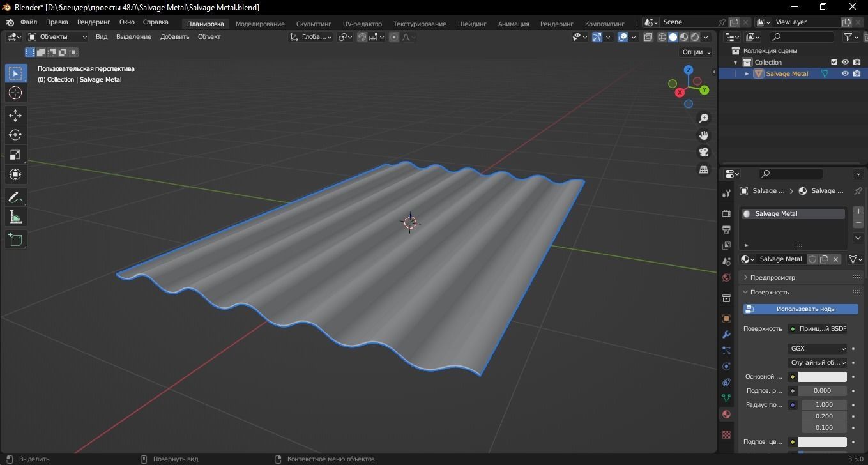Choose the Add Cube tool
Viewport: 868px width, 465px height.
pyautogui.click(x=15, y=240)
